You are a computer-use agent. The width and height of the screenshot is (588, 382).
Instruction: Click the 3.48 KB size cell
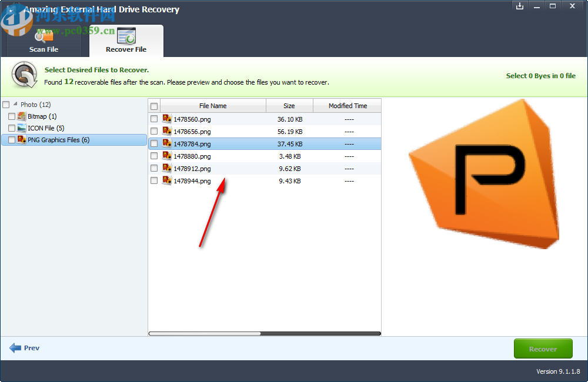click(x=290, y=156)
